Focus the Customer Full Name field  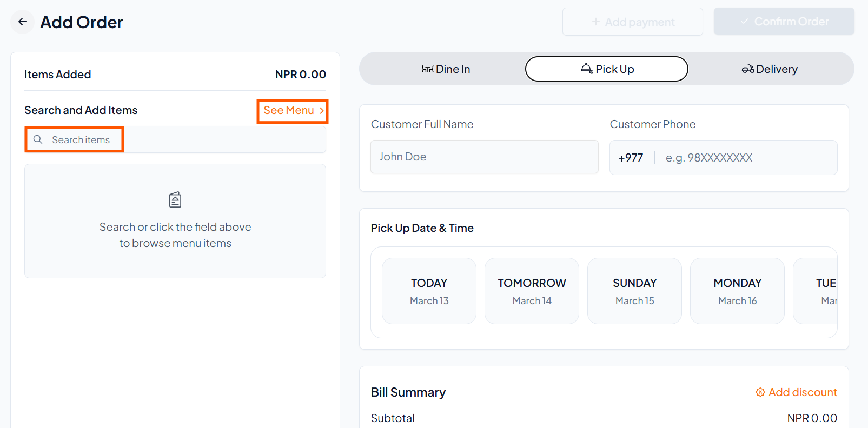click(484, 157)
